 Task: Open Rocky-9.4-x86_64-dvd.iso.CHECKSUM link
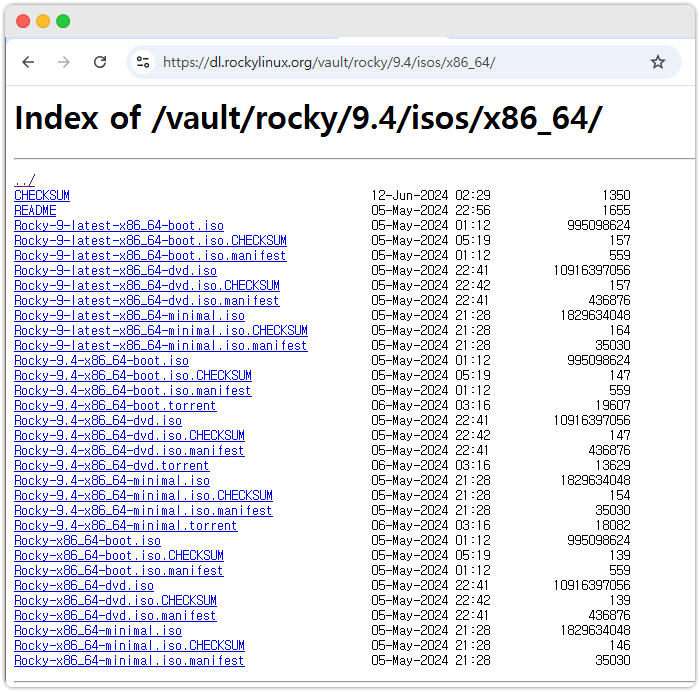129,435
